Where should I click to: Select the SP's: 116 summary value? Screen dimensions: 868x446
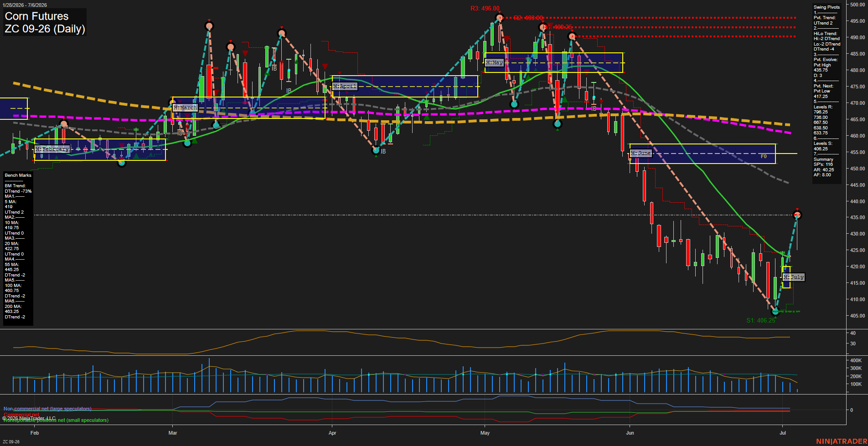click(823, 164)
